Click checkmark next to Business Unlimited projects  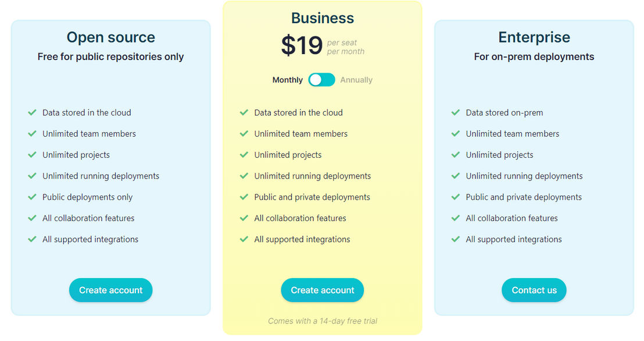[x=244, y=155]
